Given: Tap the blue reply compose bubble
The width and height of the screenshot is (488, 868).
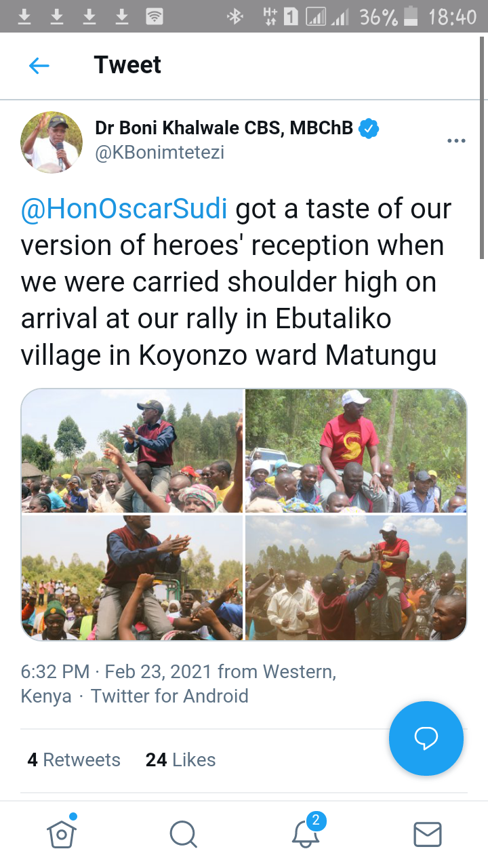Looking at the screenshot, I should (426, 738).
